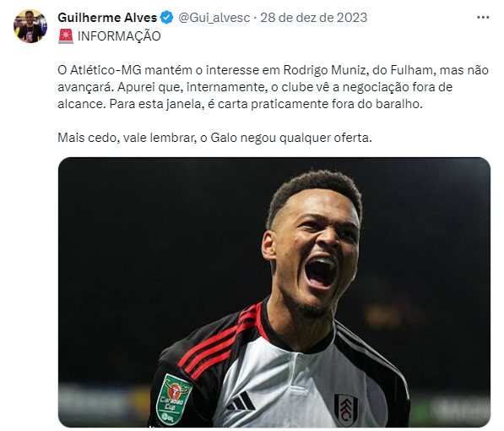The image size is (504, 431).
Task: Open the tweet date 28 de dez de 2023
Action: pyautogui.click(x=313, y=18)
